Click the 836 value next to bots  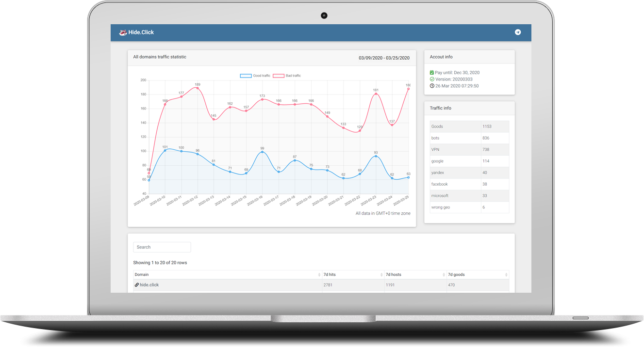point(486,138)
